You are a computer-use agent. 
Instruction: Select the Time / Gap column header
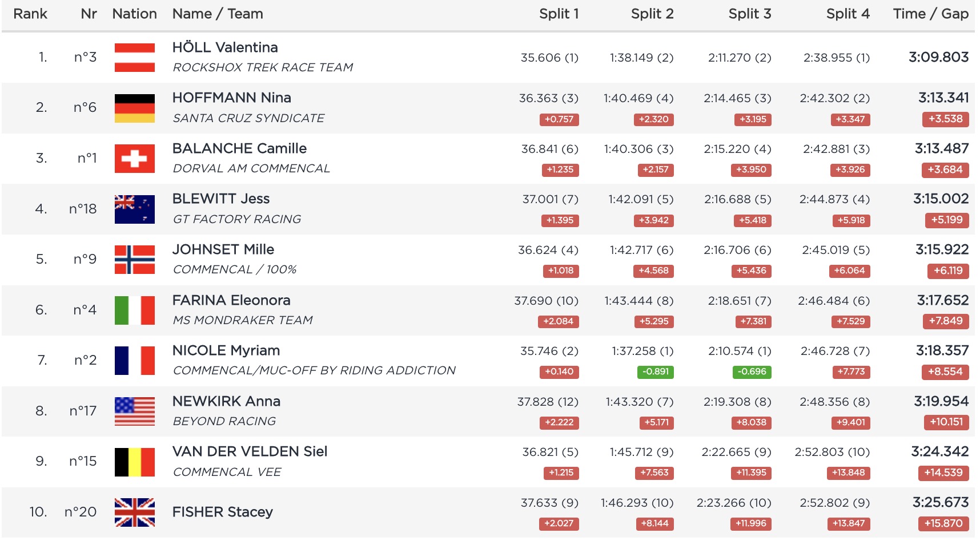[930, 14]
